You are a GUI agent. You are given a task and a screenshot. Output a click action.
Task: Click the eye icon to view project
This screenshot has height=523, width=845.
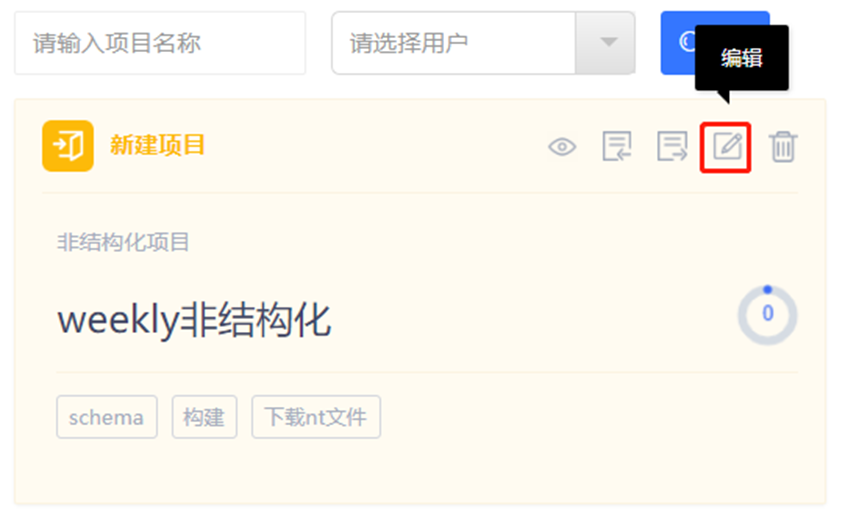(562, 147)
